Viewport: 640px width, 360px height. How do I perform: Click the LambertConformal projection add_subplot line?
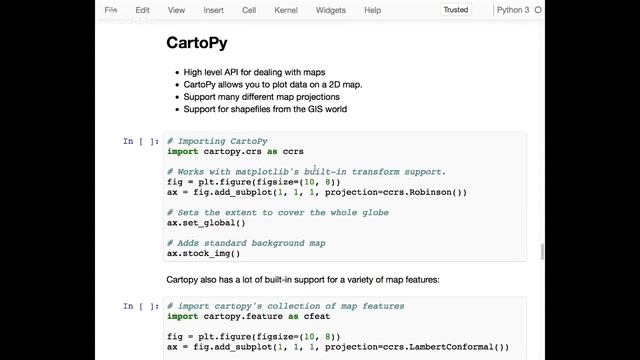click(338, 347)
